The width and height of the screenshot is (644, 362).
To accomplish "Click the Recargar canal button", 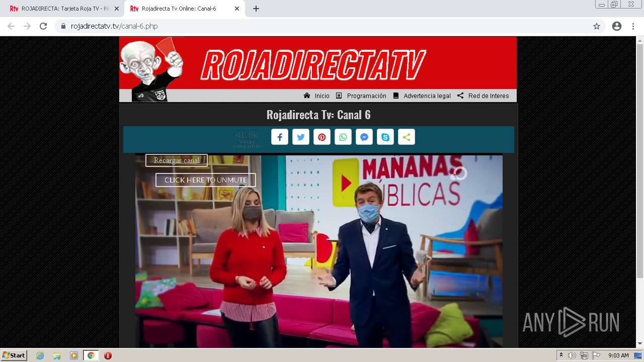I will [x=177, y=160].
